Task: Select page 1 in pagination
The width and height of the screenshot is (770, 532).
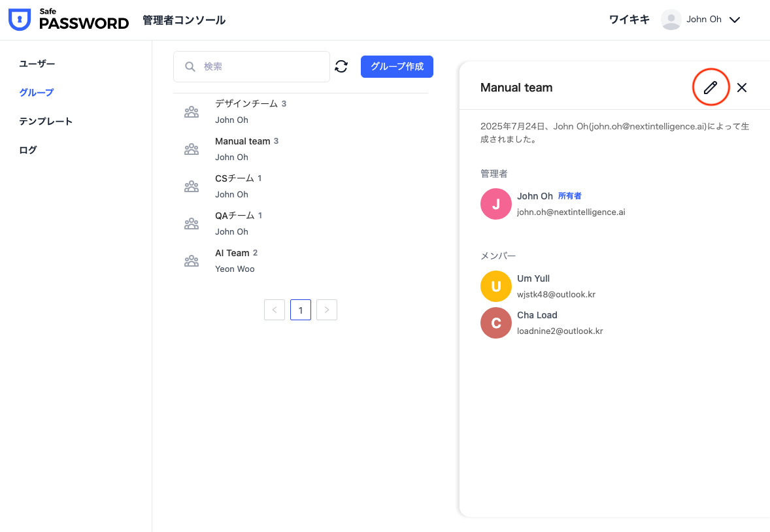Action: pos(301,310)
